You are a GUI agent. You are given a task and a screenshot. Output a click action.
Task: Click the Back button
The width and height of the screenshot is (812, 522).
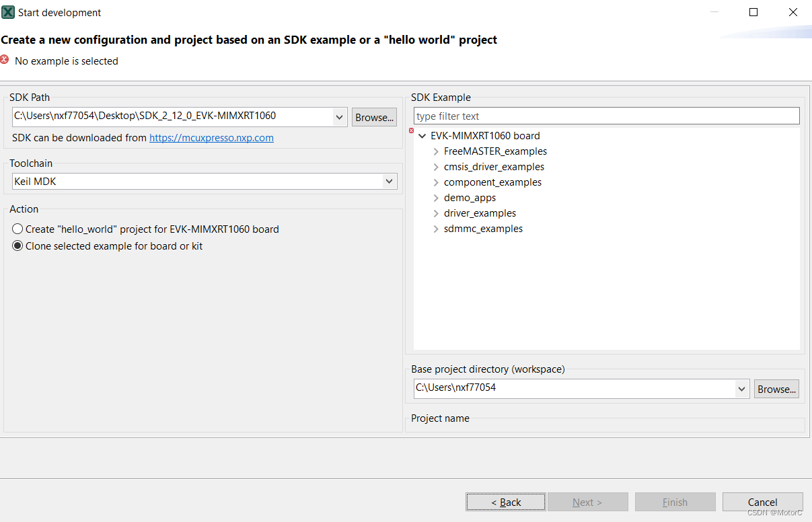click(506, 502)
